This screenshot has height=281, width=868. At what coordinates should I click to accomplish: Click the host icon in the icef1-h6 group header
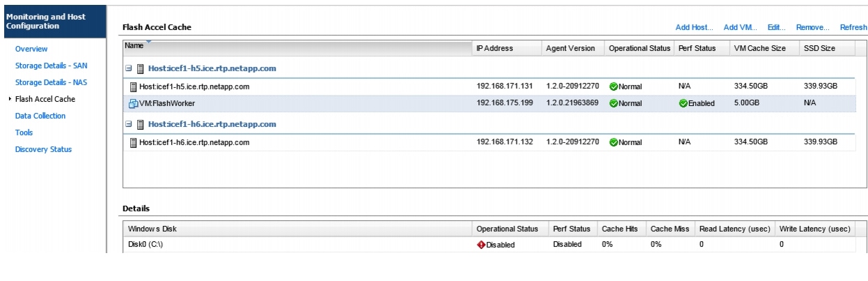pos(140,125)
